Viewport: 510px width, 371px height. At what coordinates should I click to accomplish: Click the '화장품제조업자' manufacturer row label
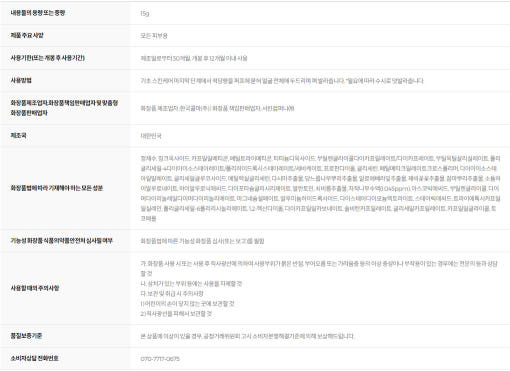(64, 108)
